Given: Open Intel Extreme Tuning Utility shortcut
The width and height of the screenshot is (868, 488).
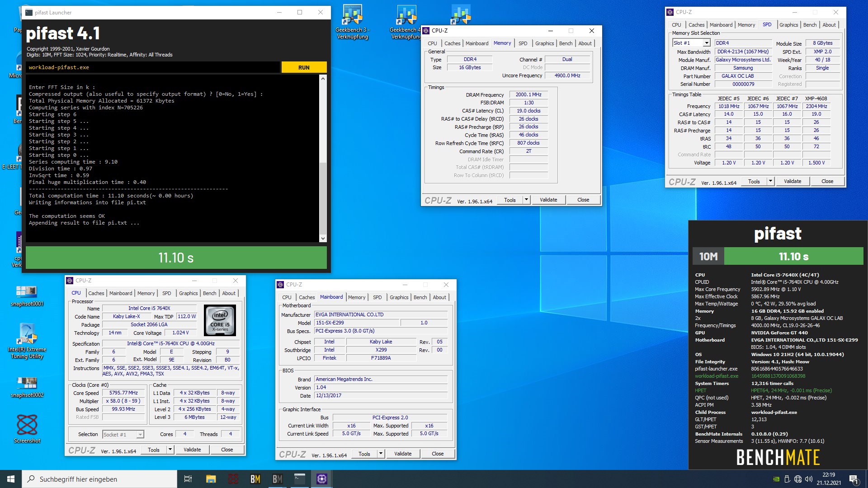Looking at the screenshot, I should pos(27,341).
